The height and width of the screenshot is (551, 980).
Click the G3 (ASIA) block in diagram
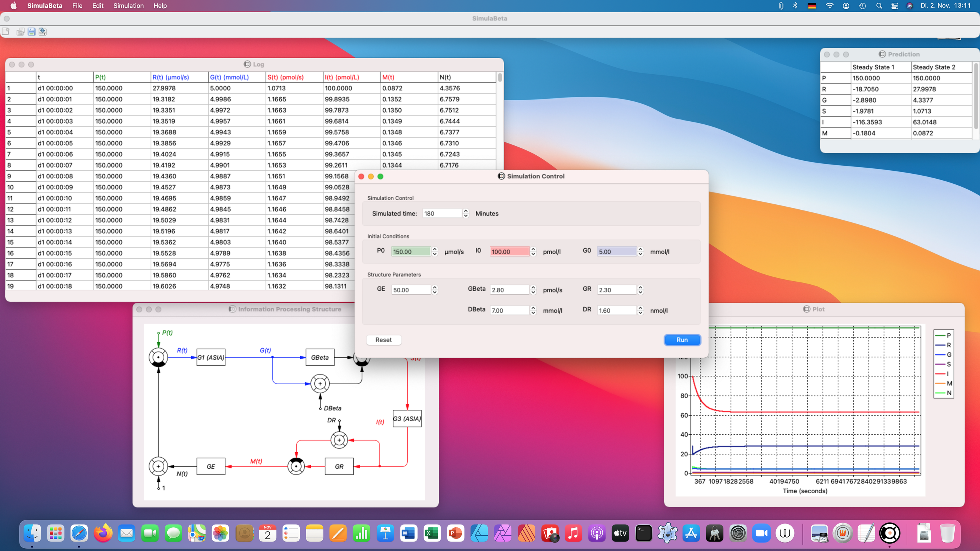407,419
